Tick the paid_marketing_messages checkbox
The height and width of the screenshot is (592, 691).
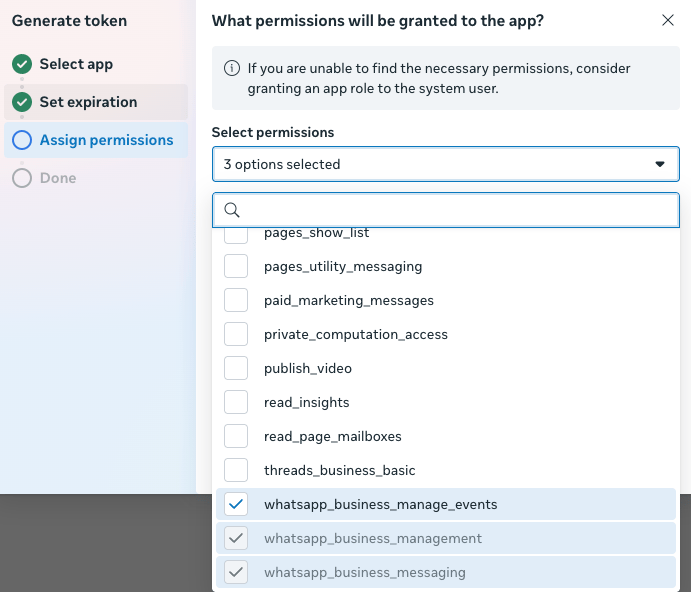click(x=236, y=300)
